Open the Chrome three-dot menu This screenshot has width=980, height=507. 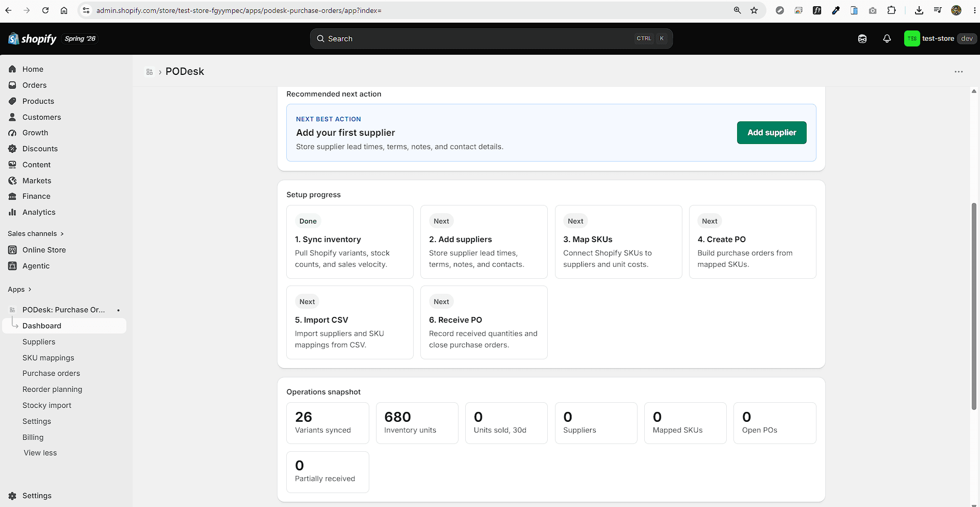(974, 10)
